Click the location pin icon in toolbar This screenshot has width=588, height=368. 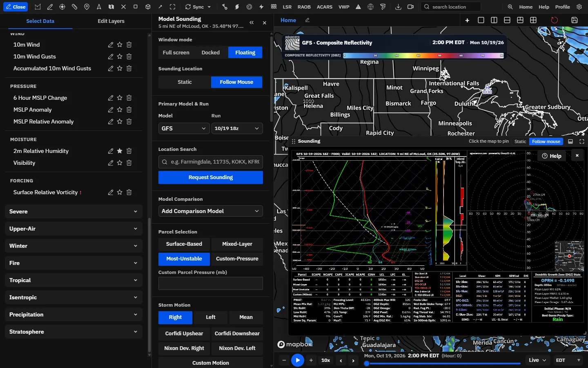[87, 7]
